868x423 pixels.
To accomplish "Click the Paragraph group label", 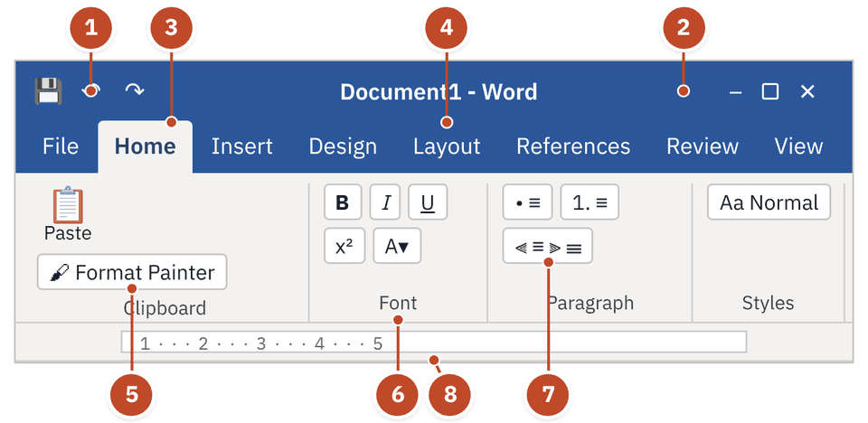I will pos(590,303).
